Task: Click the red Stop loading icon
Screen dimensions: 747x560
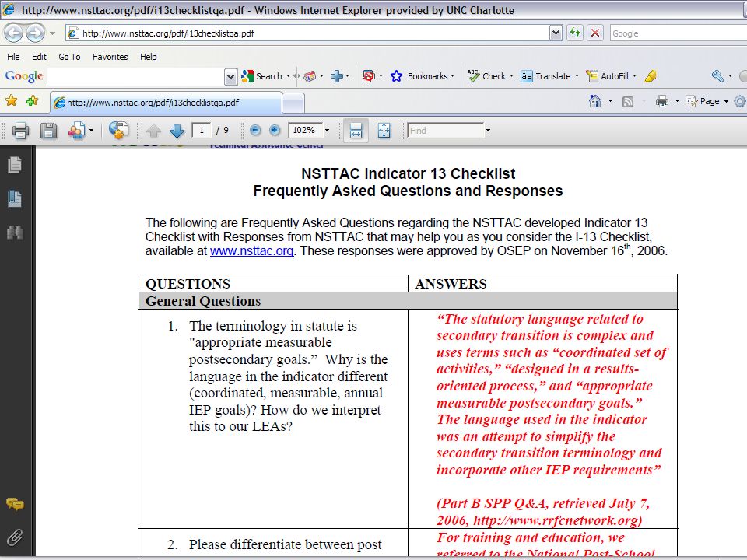Action: coord(595,33)
